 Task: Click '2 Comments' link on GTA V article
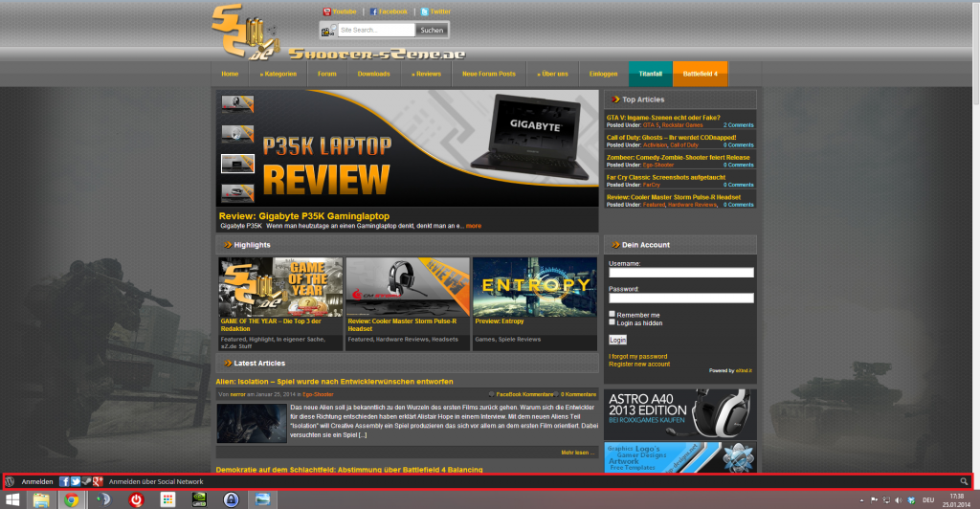pyautogui.click(x=739, y=125)
